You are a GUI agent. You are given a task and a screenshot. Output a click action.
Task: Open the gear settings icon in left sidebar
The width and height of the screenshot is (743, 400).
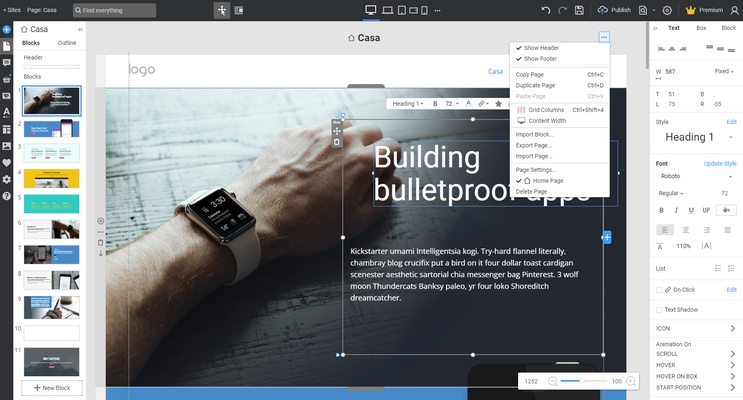(x=7, y=179)
